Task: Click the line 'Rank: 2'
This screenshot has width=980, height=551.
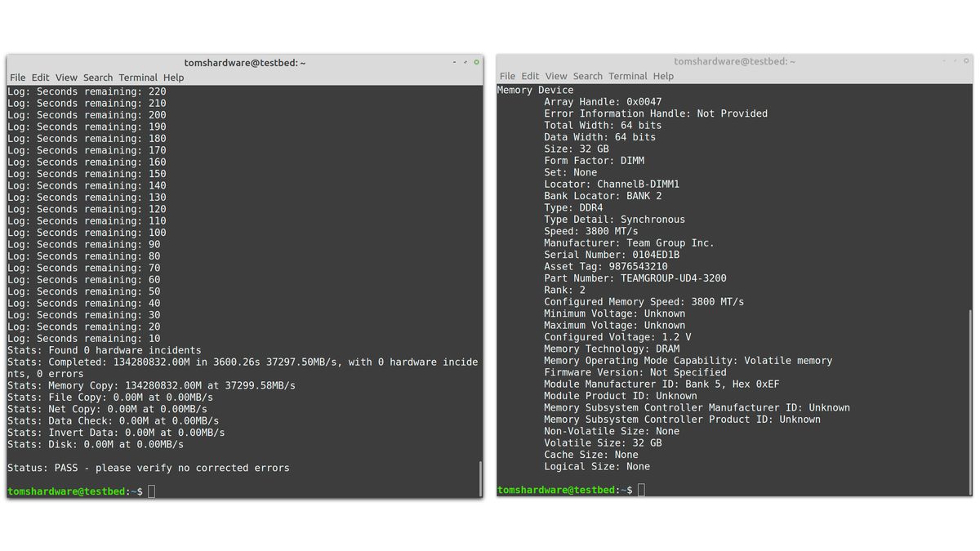Action: (x=565, y=290)
